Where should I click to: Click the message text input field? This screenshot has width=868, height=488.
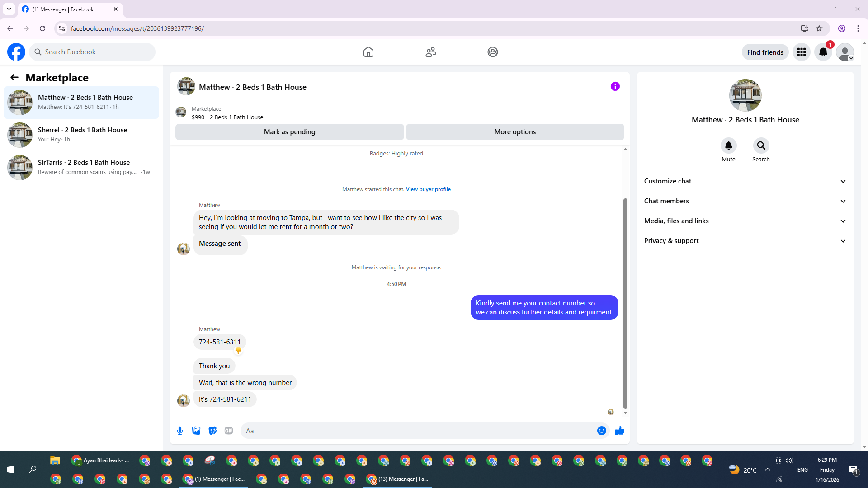[x=418, y=431]
